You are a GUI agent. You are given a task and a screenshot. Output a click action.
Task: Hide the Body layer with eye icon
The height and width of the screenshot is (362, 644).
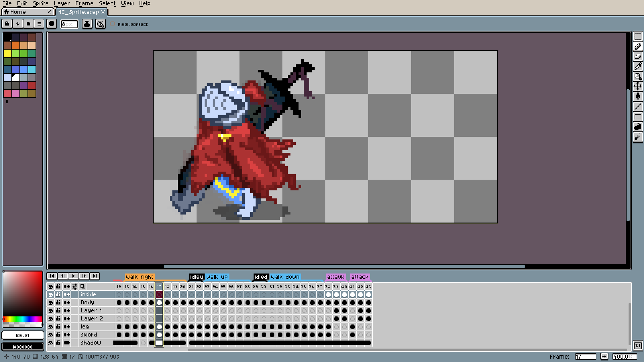point(50,303)
